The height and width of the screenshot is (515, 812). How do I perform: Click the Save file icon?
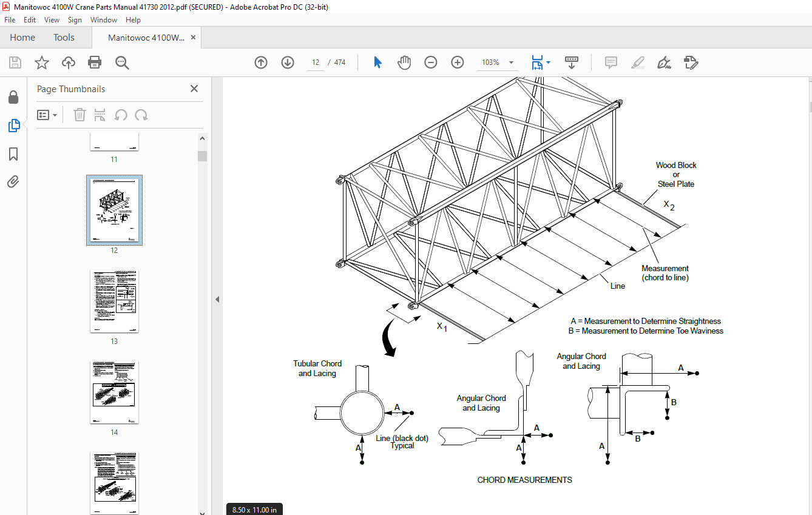[15, 62]
